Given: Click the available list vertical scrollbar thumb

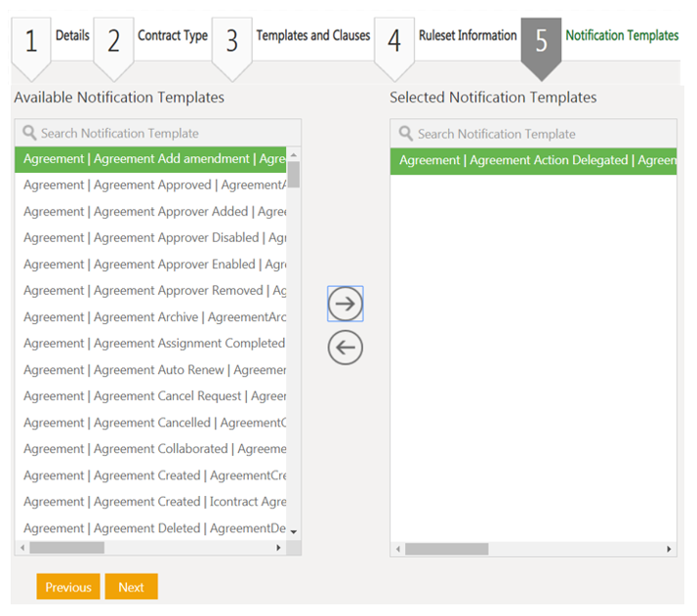Looking at the screenshot, I should point(294,174).
